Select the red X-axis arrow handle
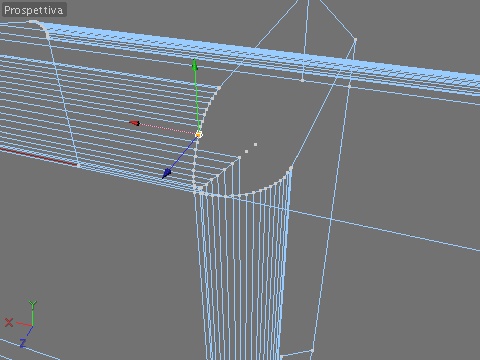Viewport: 480px width, 360px height. click(134, 123)
